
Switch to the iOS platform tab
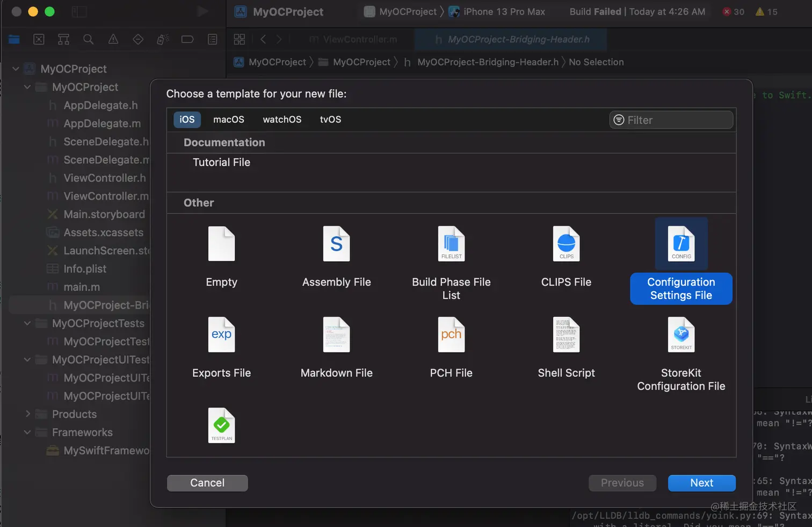pos(187,120)
